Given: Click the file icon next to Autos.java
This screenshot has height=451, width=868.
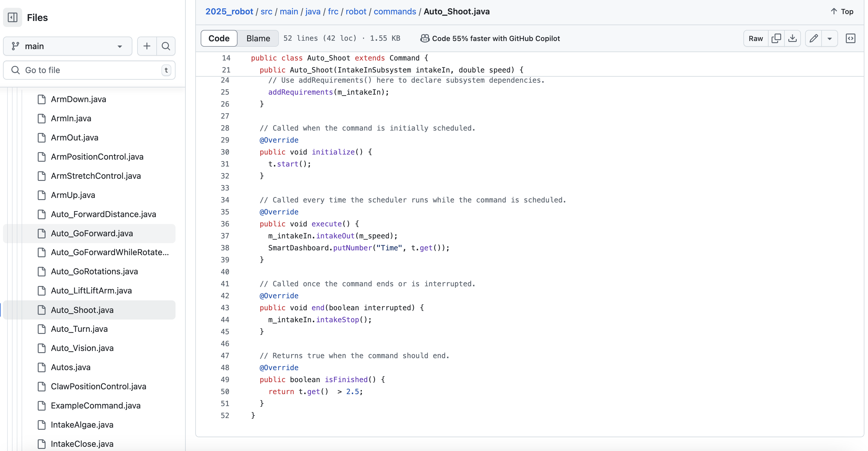Looking at the screenshot, I should (x=41, y=367).
